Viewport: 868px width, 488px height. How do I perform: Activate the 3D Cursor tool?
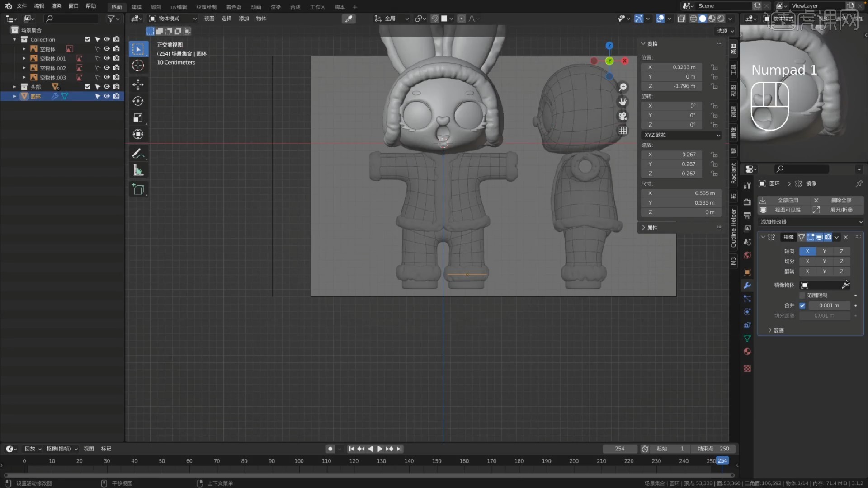coord(138,66)
